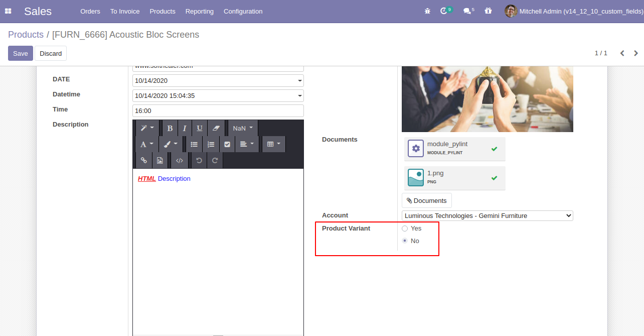Click the 1.png document name
Viewport: 644px width, 336px height.
[x=435, y=173]
